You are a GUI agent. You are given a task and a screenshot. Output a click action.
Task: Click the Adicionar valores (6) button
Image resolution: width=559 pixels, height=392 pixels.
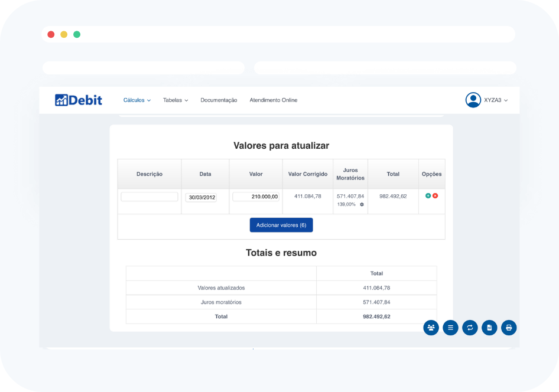click(x=281, y=225)
